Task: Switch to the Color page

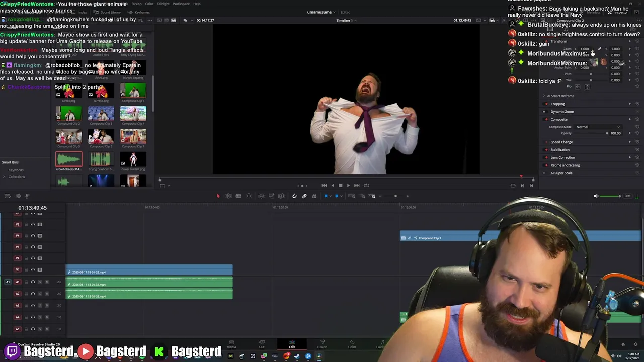Action: tap(352, 344)
